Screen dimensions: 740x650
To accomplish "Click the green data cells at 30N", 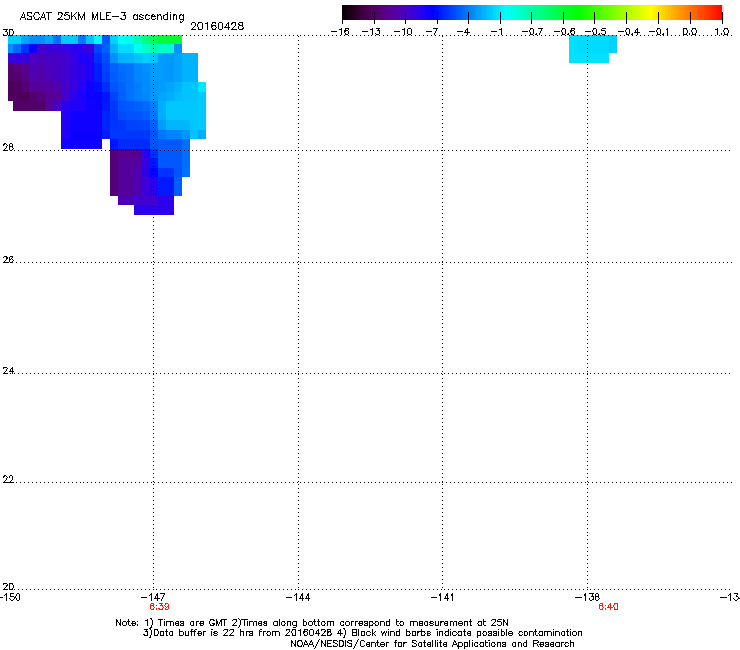I will tap(165, 40).
